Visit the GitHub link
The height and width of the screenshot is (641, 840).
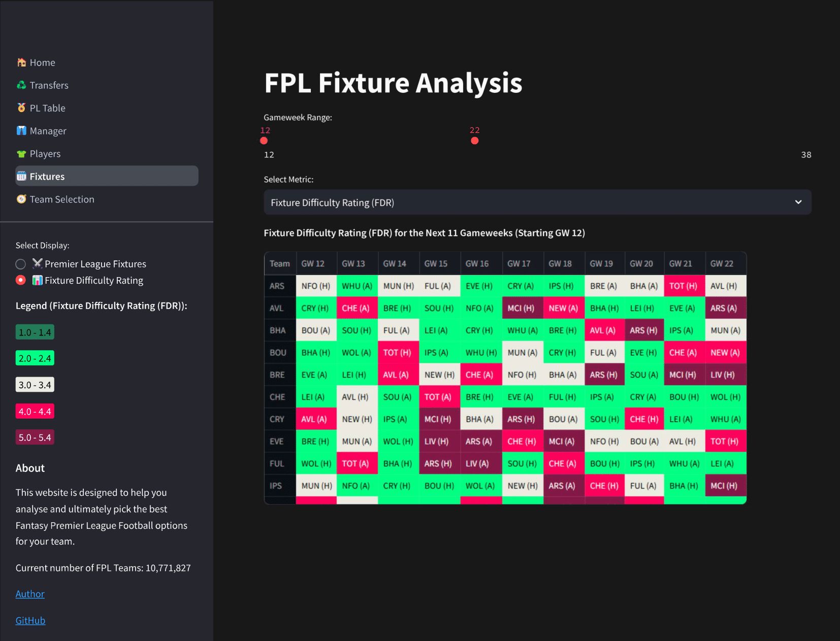[x=30, y=620]
